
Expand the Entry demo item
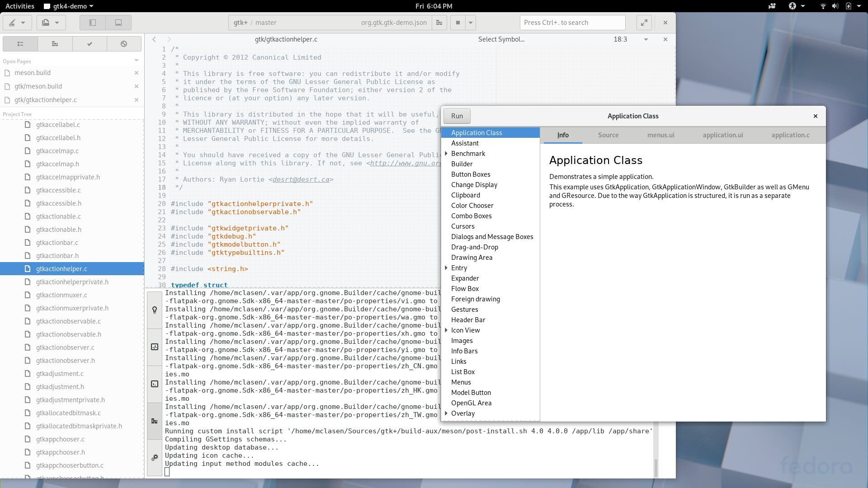446,268
